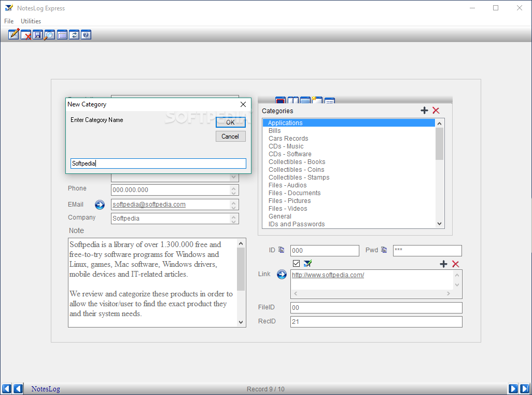Open search with the magnifier toolbar icon

[x=50, y=35]
